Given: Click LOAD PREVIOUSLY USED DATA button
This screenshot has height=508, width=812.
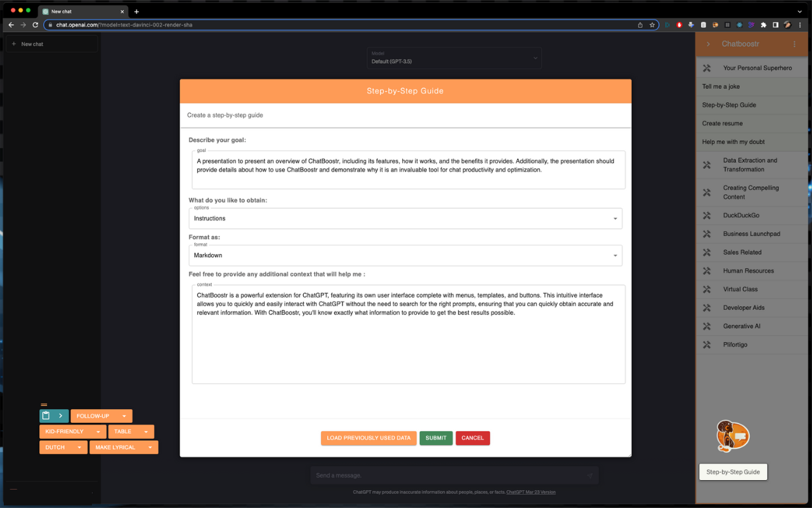Looking at the screenshot, I should pos(369,438).
